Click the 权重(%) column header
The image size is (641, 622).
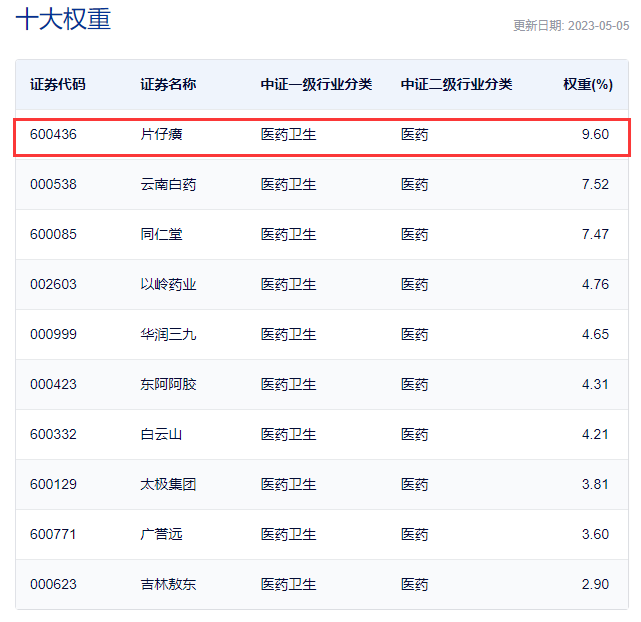[588, 85]
